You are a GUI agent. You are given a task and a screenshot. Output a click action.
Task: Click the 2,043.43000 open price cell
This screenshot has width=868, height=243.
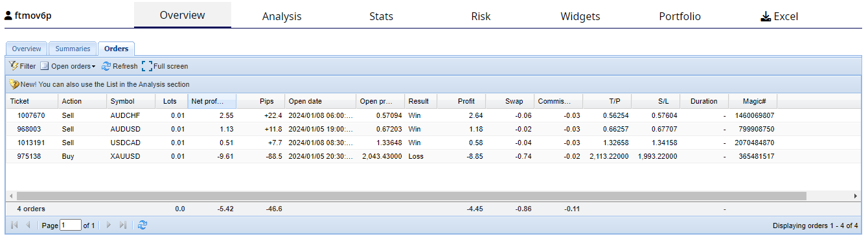click(380, 156)
